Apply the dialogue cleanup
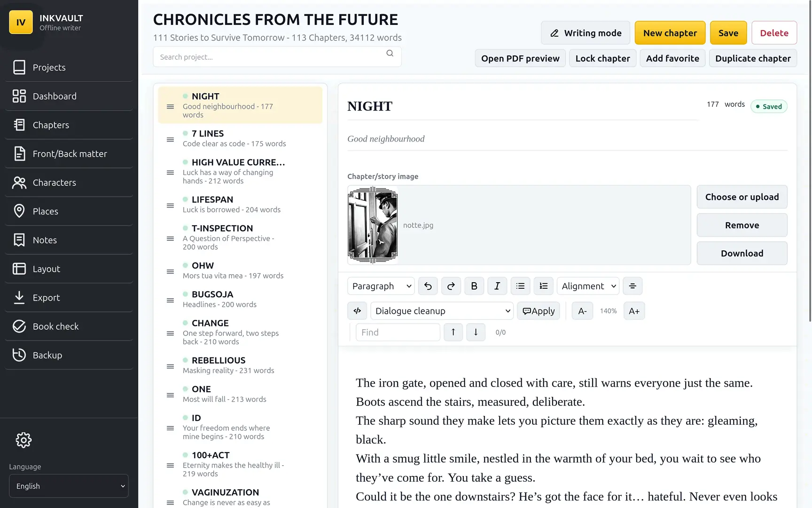812x508 pixels. click(x=539, y=310)
